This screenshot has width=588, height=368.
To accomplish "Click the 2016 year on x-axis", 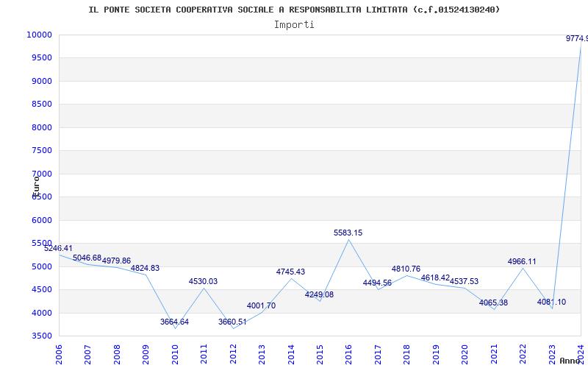I will point(349,353).
